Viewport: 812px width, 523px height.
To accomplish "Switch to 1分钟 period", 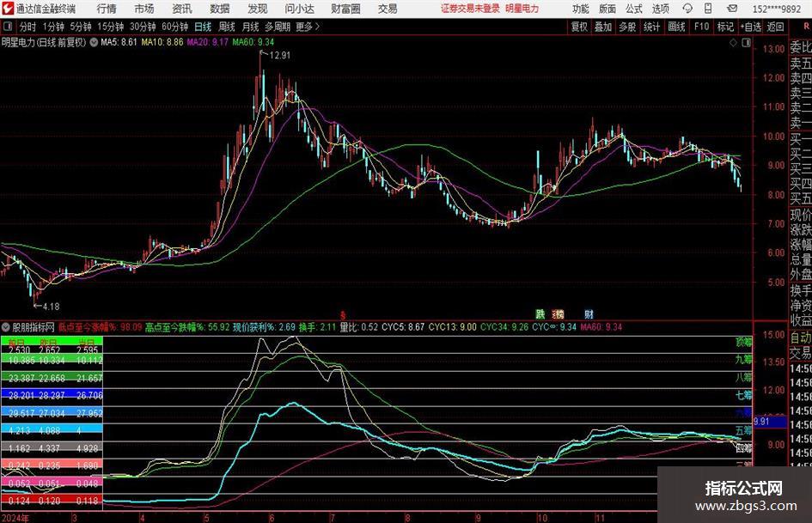I will (x=53, y=27).
